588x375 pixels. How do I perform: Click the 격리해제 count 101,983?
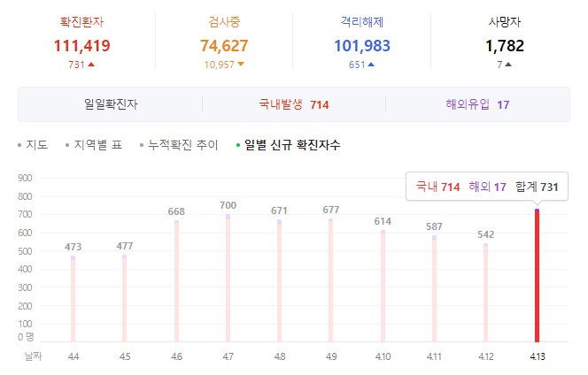pyautogui.click(x=362, y=46)
